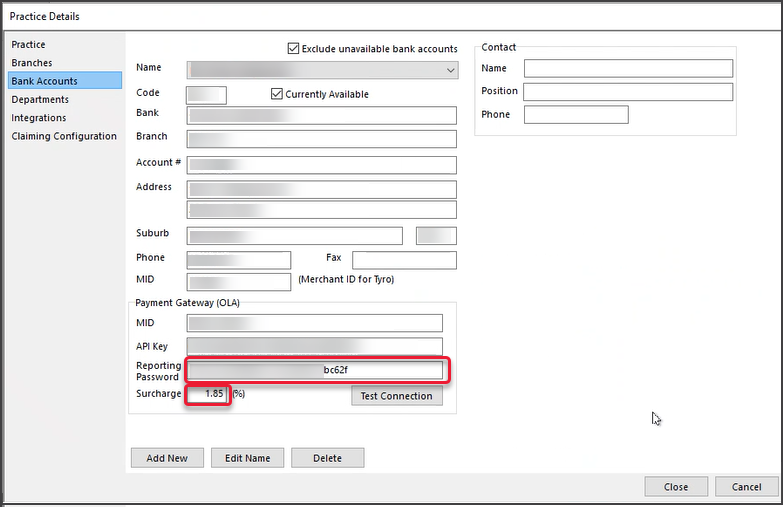Select Bank Accounts in the sidebar
The width and height of the screenshot is (783, 507).
click(65, 81)
